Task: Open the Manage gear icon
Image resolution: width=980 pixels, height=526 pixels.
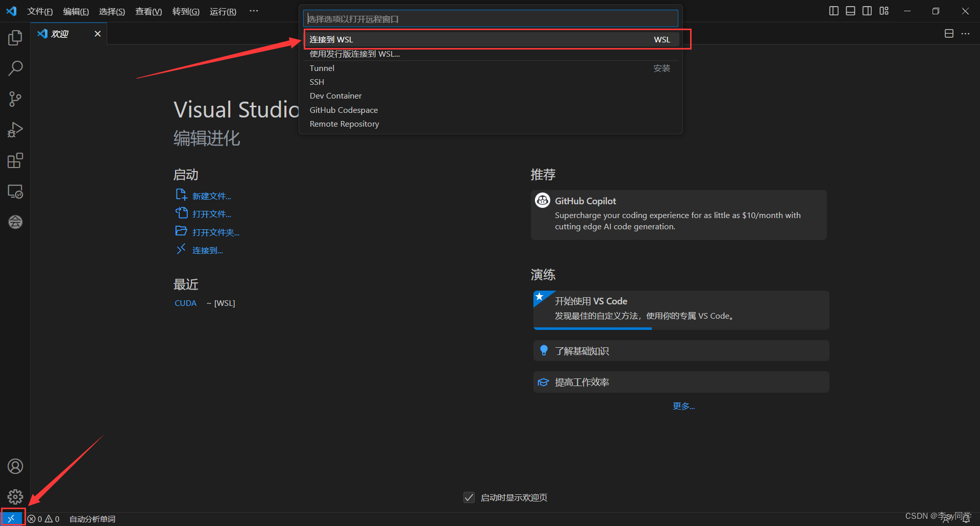Action: click(x=15, y=496)
